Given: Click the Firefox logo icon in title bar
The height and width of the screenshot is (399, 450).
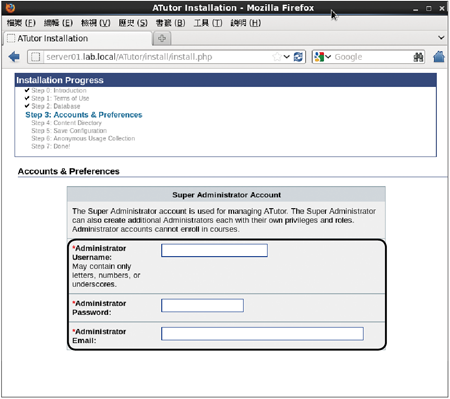Looking at the screenshot, I should tap(10, 8).
